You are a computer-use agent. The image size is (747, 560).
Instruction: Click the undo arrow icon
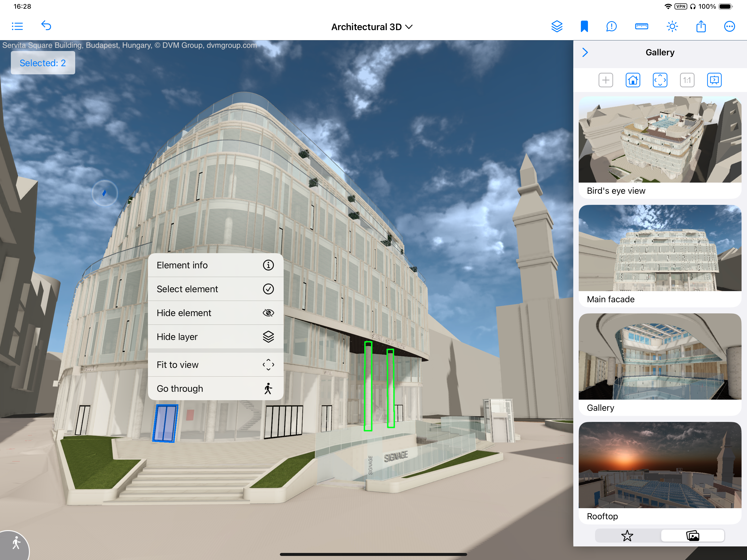point(46,26)
